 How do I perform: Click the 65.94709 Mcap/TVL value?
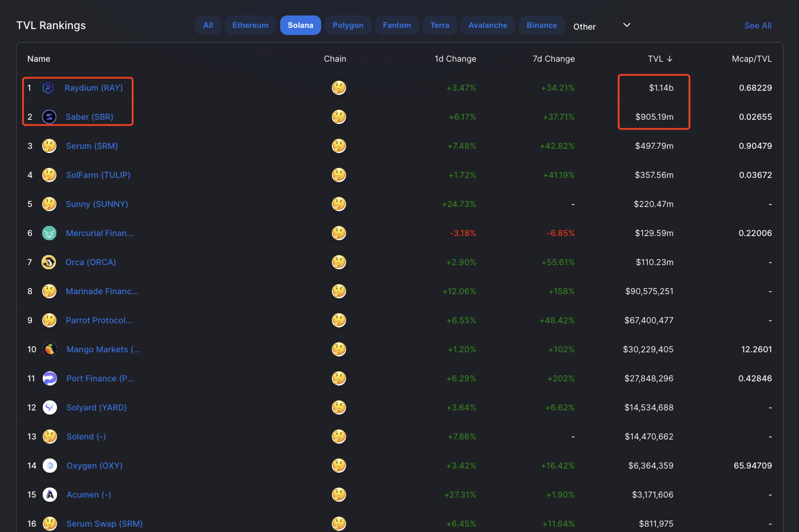pyautogui.click(x=753, y=466)
